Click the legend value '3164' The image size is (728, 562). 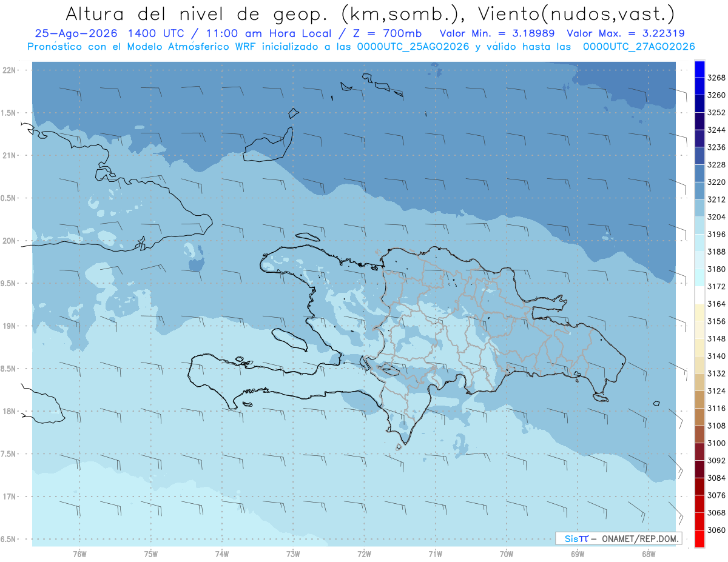pyautogui.click(x=716, y=304)
